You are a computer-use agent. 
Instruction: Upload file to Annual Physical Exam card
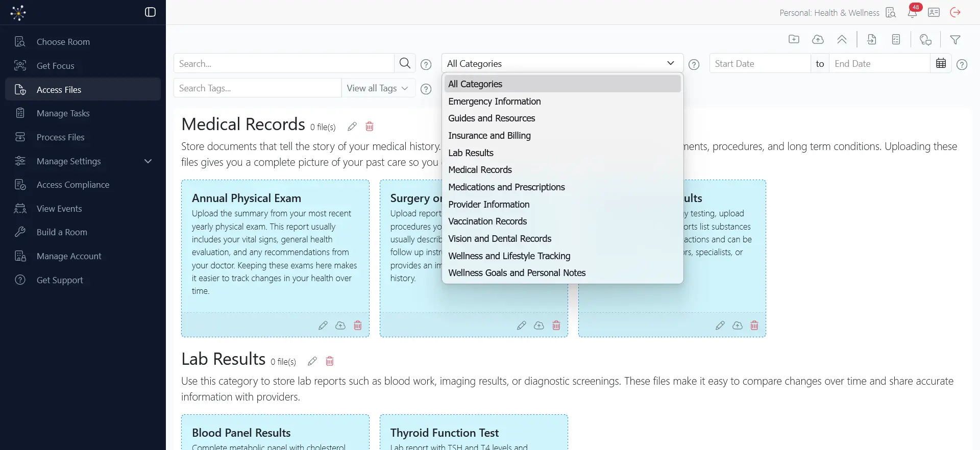[x=340, y=326]
